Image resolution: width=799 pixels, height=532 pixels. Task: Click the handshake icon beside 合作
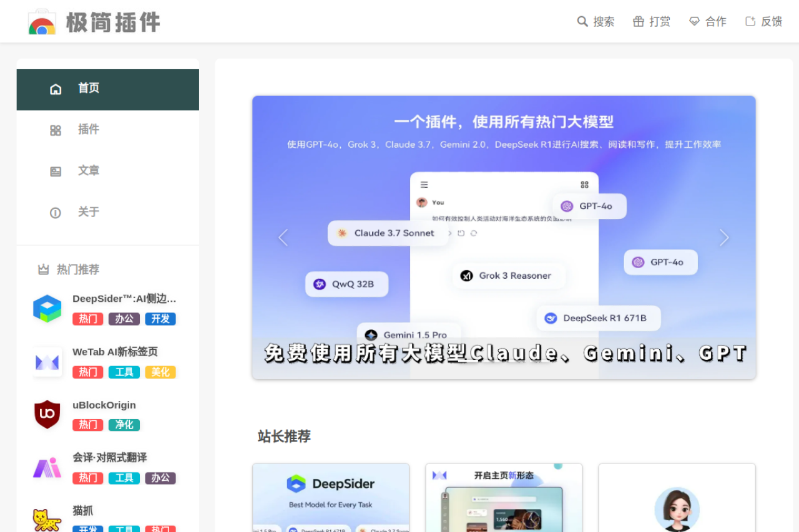click(x=694, y=21)
